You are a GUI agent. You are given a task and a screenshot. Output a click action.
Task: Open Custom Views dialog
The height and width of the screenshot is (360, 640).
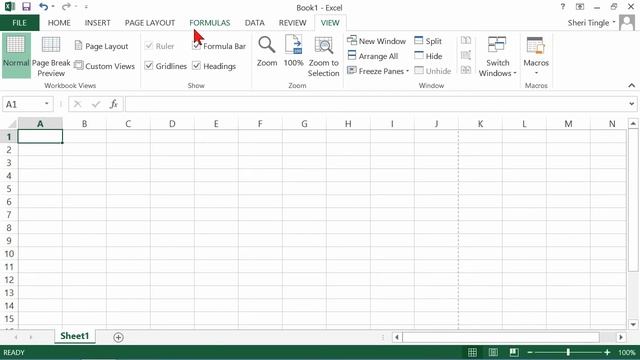point(104,66)
